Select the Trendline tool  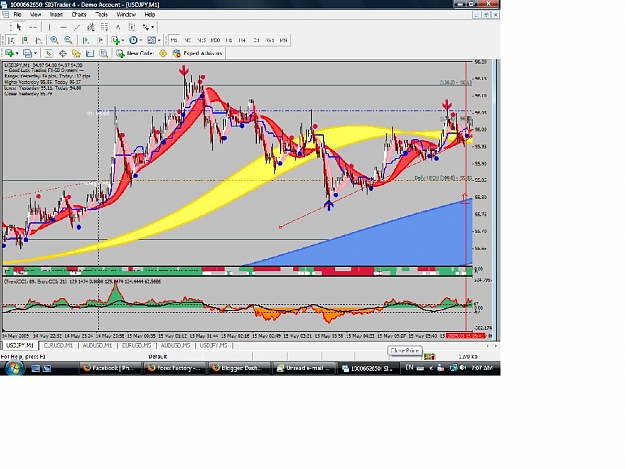click(77, 27)
